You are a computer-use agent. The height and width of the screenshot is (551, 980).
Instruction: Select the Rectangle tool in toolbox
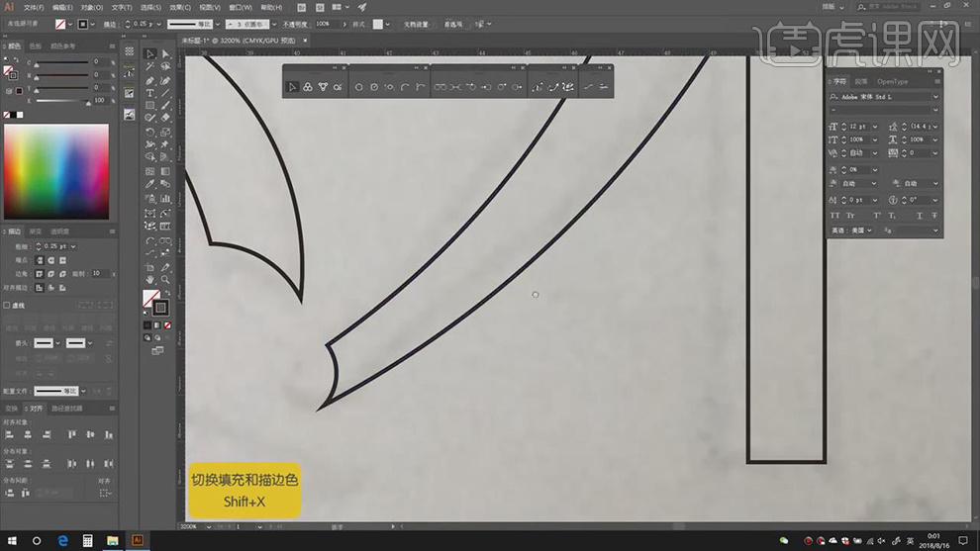point(150,105)
